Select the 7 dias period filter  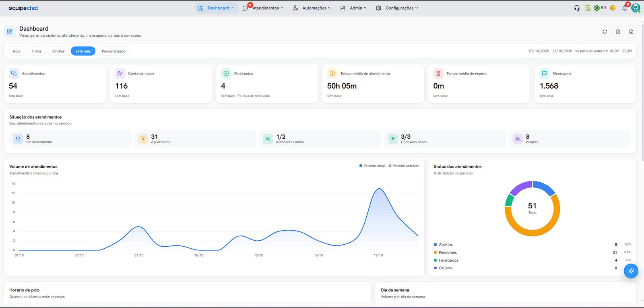coord(36,51)
